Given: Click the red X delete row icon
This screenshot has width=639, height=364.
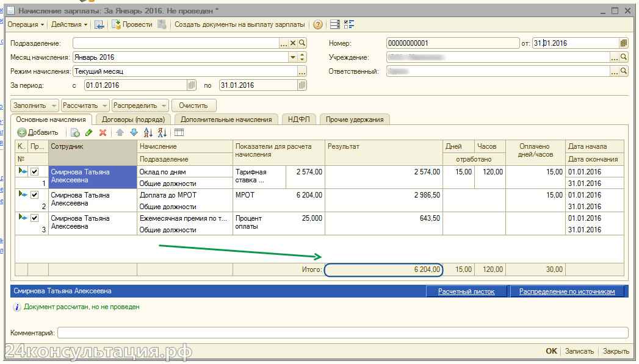Looking at the screenshot, I should (103, 132).
